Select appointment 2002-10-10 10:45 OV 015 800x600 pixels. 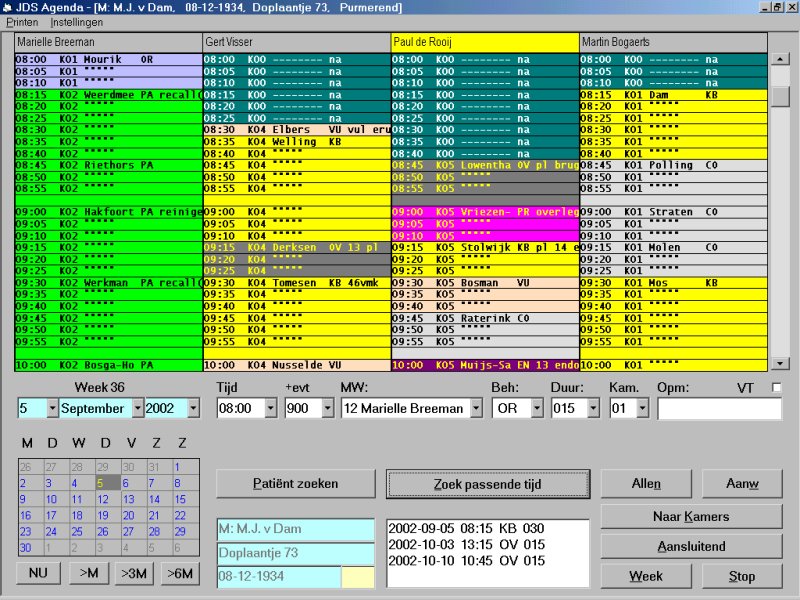point(466,561)
